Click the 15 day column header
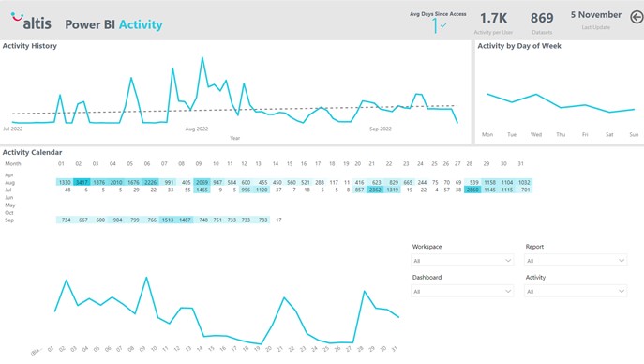This screenshot has width=644, height=364. pos(290,163)
